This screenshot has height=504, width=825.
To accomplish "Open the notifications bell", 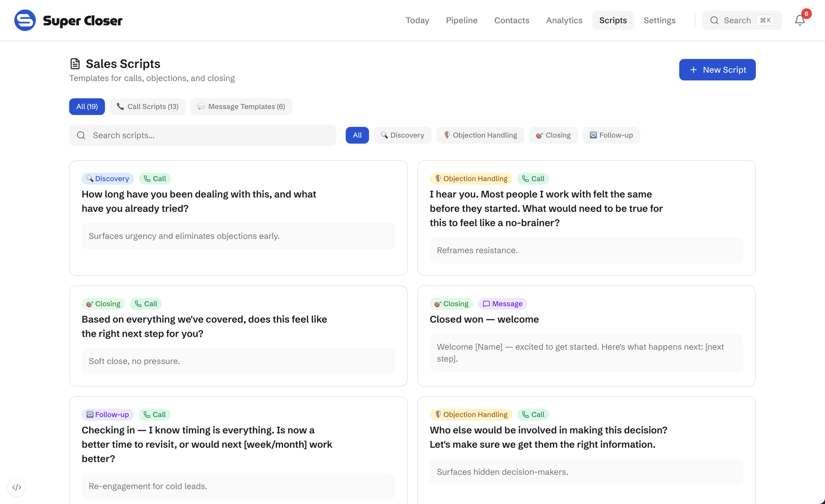I will tap(800, 20).
